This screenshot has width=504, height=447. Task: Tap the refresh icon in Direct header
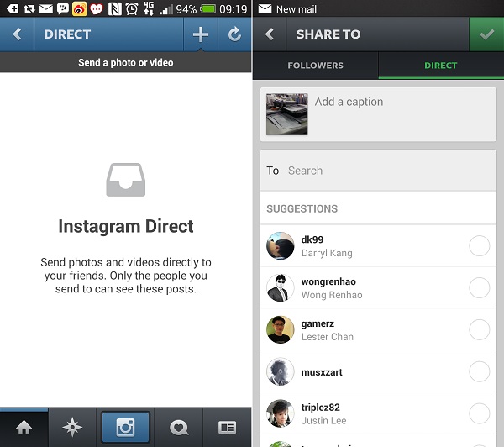coord(234,34)
